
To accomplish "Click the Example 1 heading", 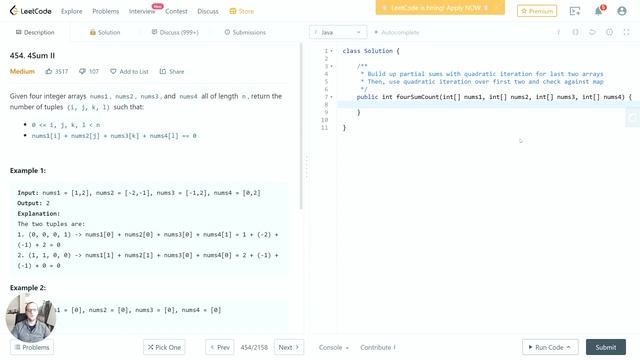I will (x=28, y=171).
